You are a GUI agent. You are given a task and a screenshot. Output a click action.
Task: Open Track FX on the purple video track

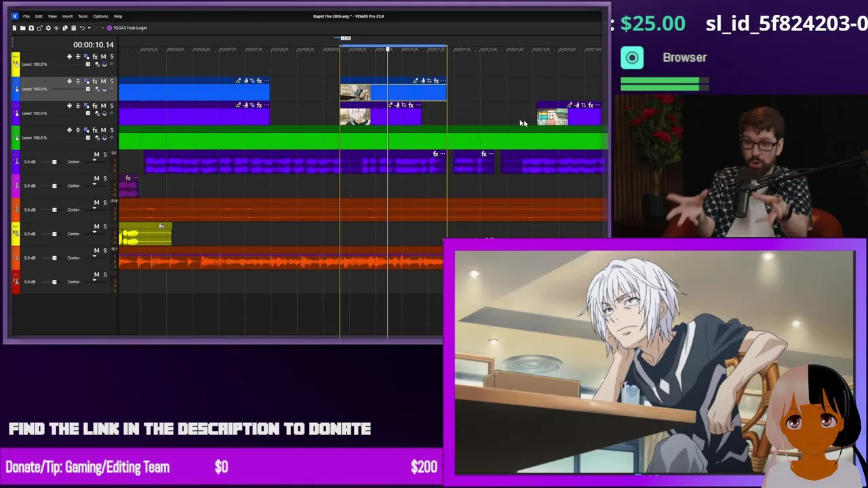coord(95,106)
